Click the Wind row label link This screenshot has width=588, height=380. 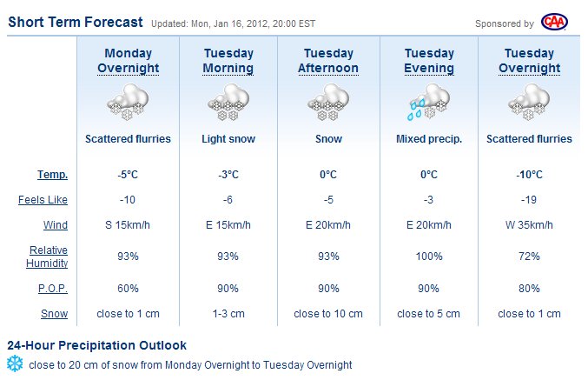(55, 226)
